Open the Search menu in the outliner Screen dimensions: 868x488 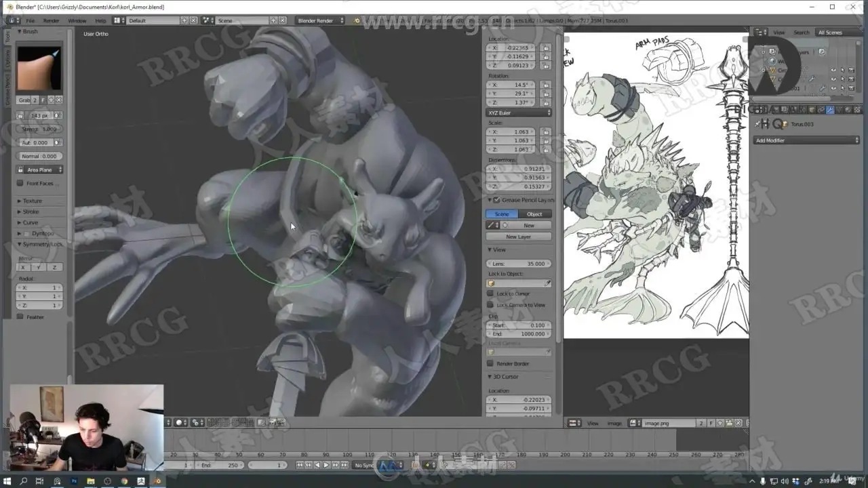[802, 33]
